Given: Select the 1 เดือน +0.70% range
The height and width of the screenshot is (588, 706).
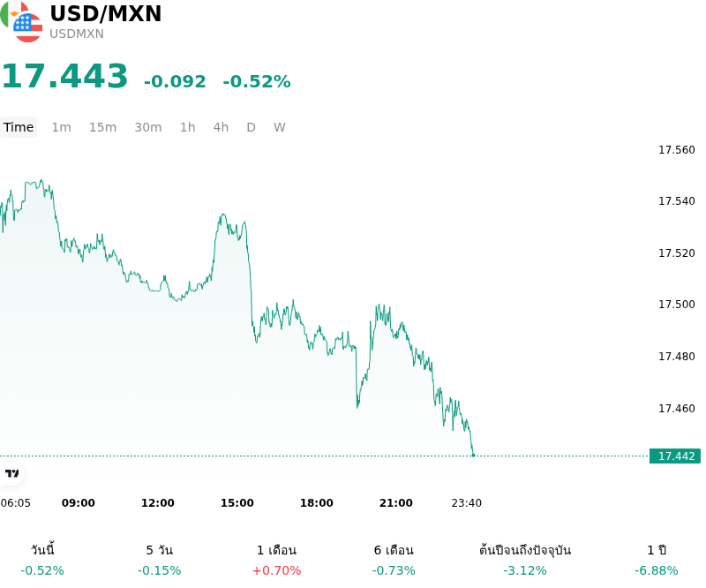Looking at the screenshot, I should coord(276,560).
